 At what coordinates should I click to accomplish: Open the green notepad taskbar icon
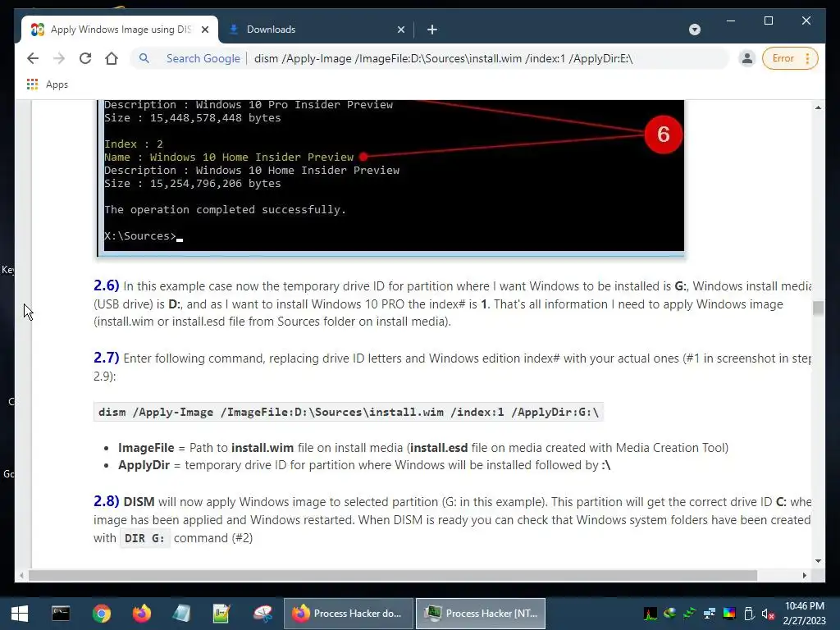click(221, 614)
